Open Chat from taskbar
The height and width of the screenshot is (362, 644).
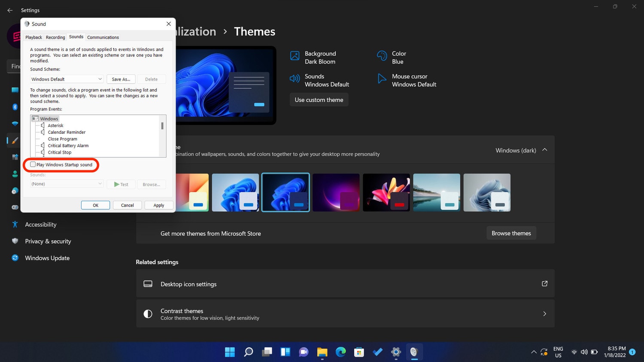coord(304,352)
